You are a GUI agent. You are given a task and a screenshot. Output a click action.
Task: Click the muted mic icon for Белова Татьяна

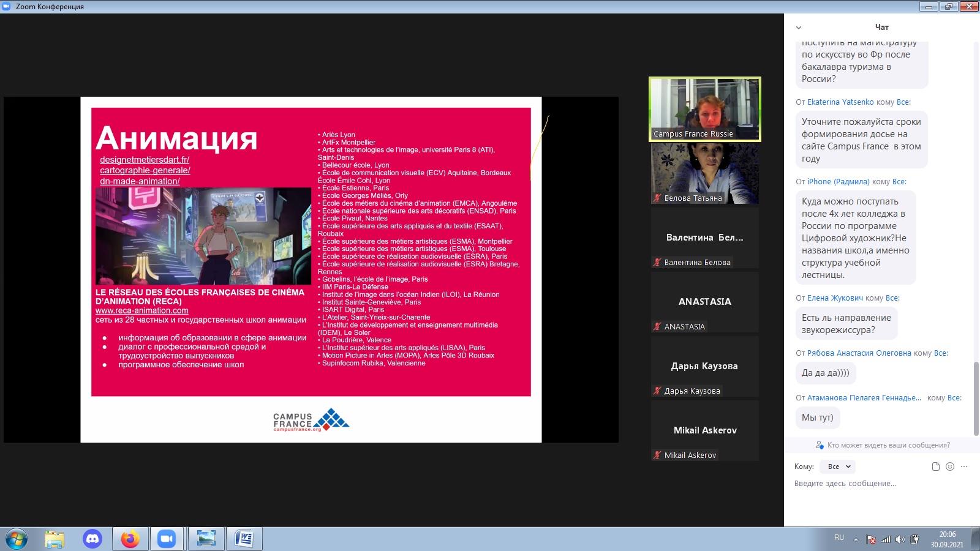(657, 198)
